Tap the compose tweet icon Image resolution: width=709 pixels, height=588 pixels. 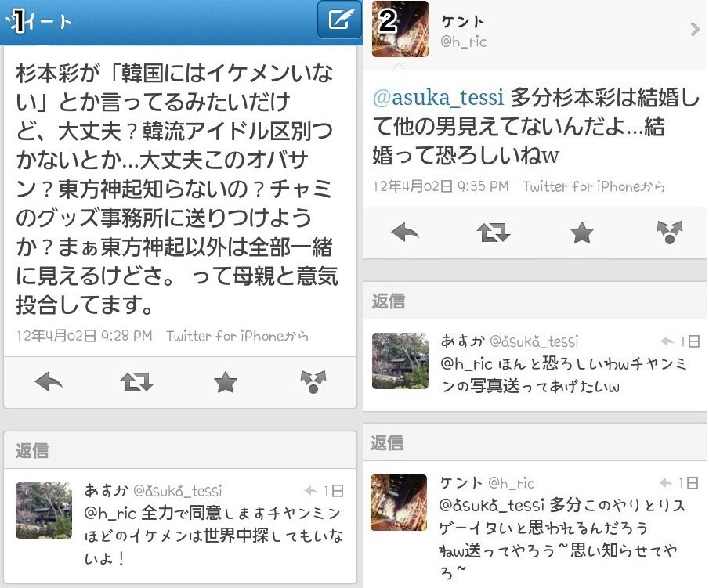tap(340, 20)
